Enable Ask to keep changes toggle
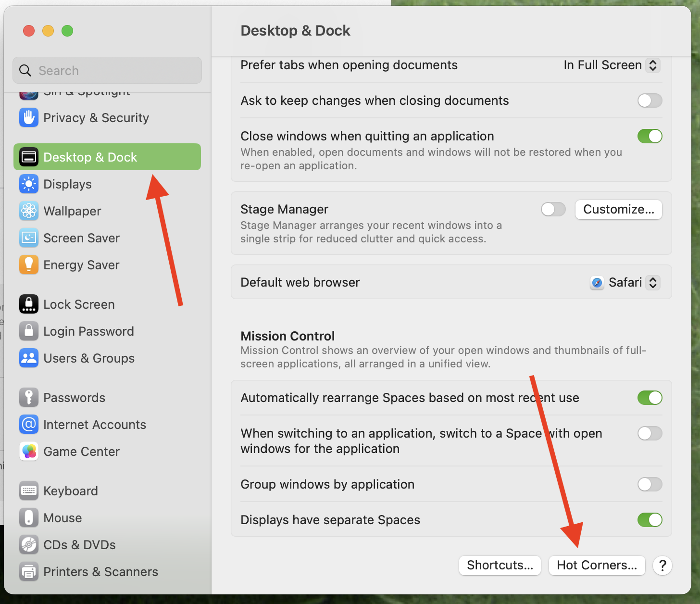The image size is (700, 604). [x=650, y=101]
